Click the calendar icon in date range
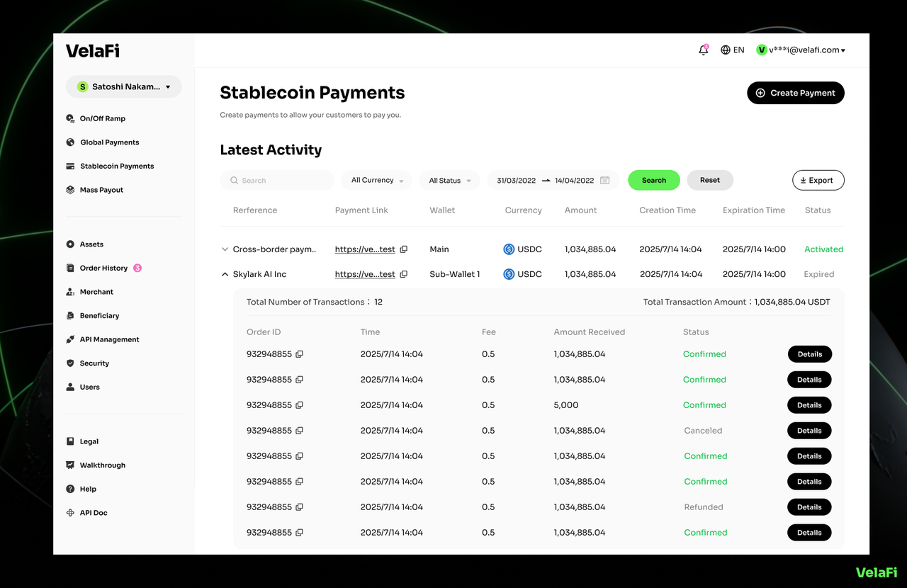Screen dimensions: 907x588 [x=604, y=181]
